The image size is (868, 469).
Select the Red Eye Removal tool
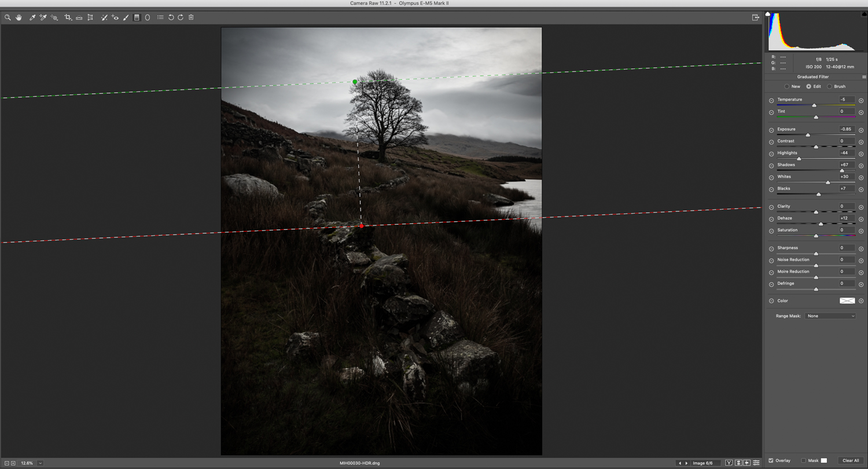pos(115,17)
